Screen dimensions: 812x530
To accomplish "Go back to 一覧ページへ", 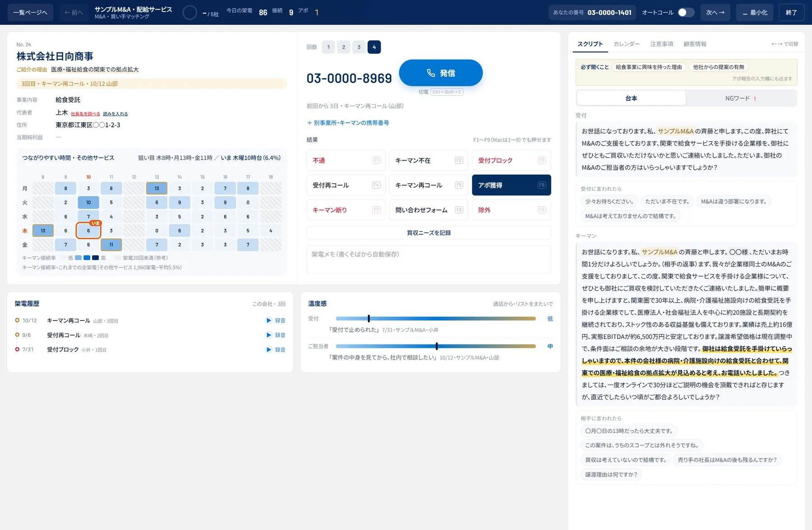I will coord(30,13).
